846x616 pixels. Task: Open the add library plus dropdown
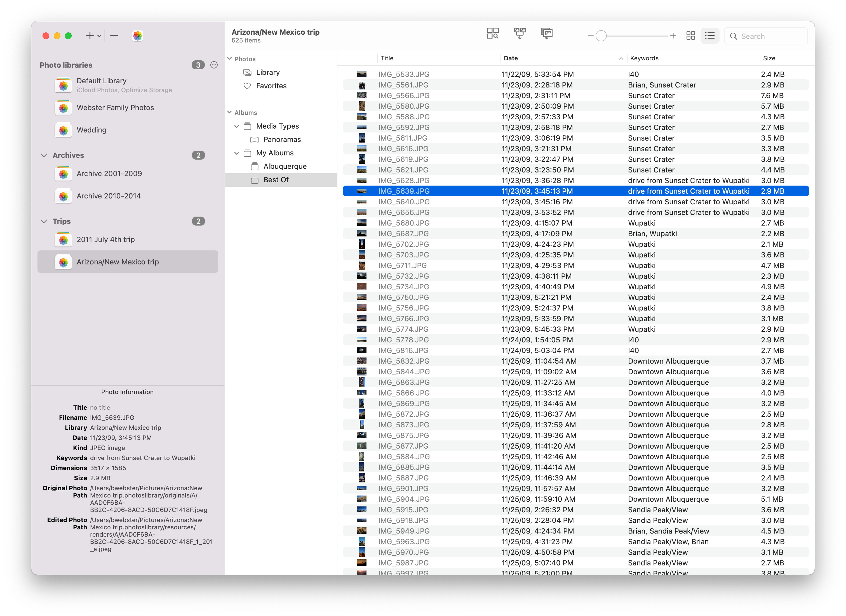coord(93,36)
